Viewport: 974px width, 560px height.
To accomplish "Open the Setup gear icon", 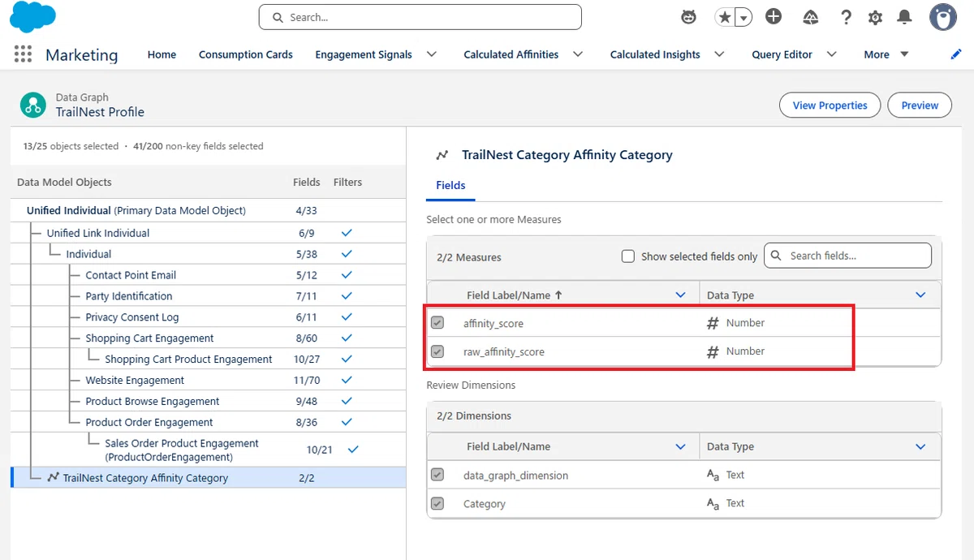I will click(875, 17).
